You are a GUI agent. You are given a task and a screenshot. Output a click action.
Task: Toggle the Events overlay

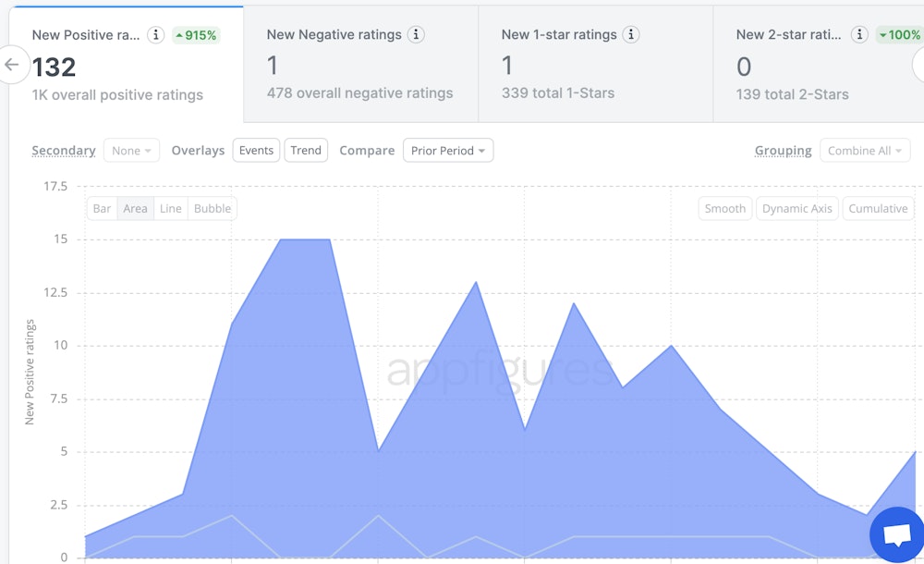256,151
